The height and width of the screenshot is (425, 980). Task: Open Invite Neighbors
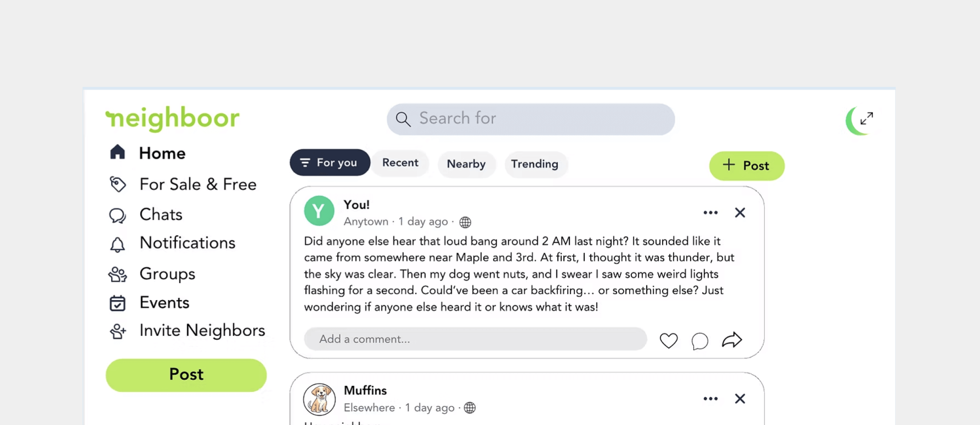[202, 331]
